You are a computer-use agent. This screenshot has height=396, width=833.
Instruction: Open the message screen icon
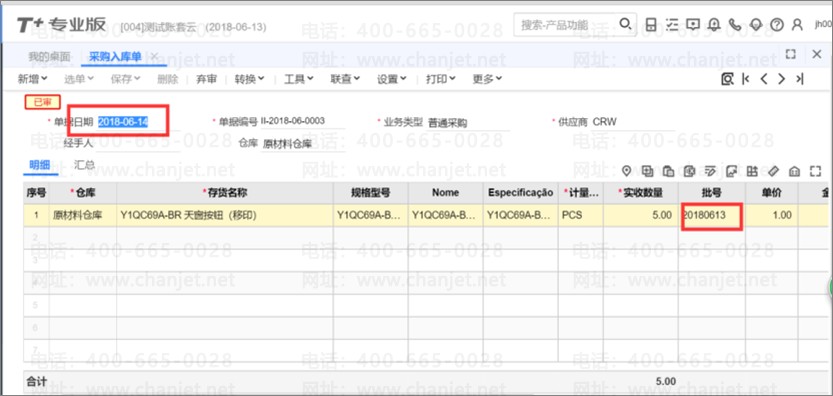click(693, 24)
